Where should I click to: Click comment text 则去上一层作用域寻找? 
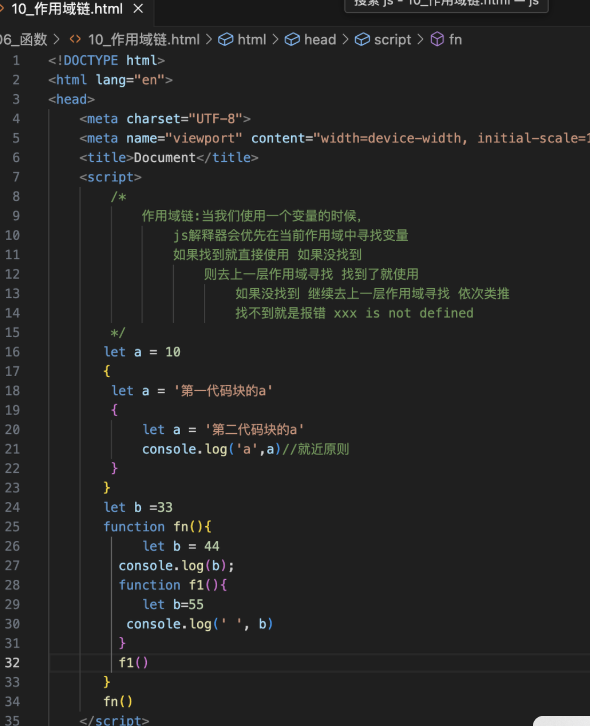point(269,274)
